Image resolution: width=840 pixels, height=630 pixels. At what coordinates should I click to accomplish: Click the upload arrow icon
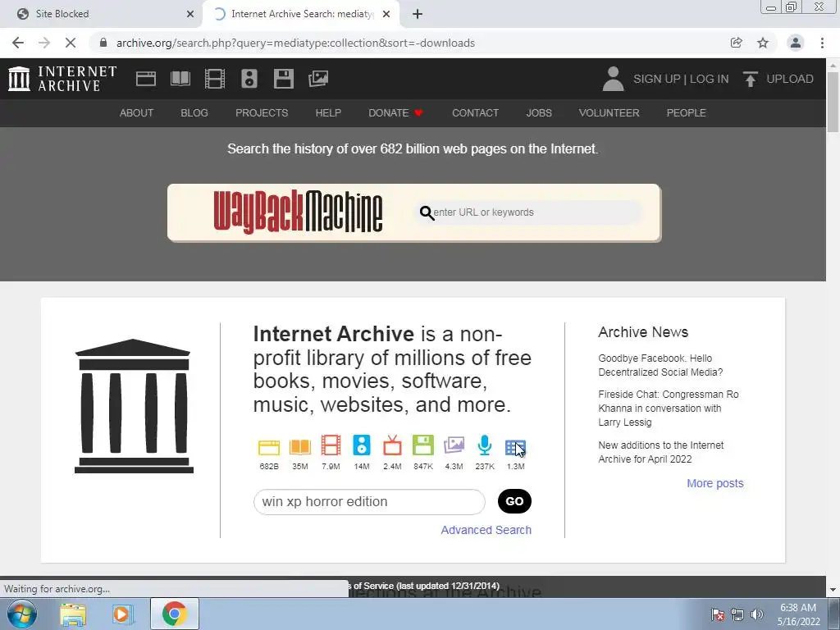[751, 79]
